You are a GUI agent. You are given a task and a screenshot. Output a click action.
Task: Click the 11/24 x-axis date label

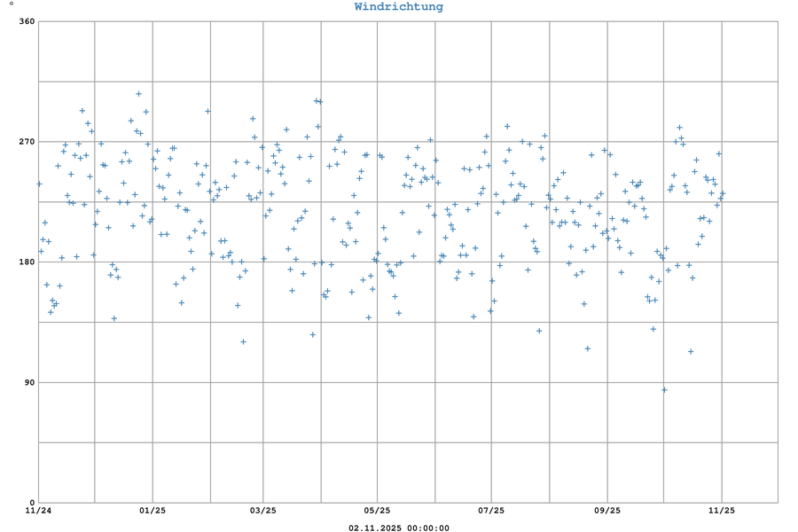pos(38,510)
